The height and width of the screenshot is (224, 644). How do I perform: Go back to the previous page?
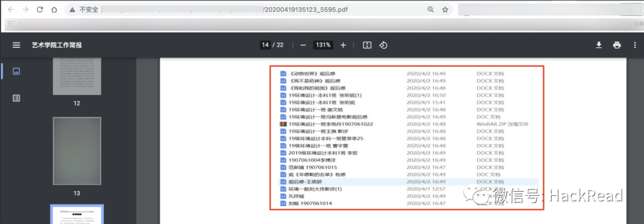(11, 10)
